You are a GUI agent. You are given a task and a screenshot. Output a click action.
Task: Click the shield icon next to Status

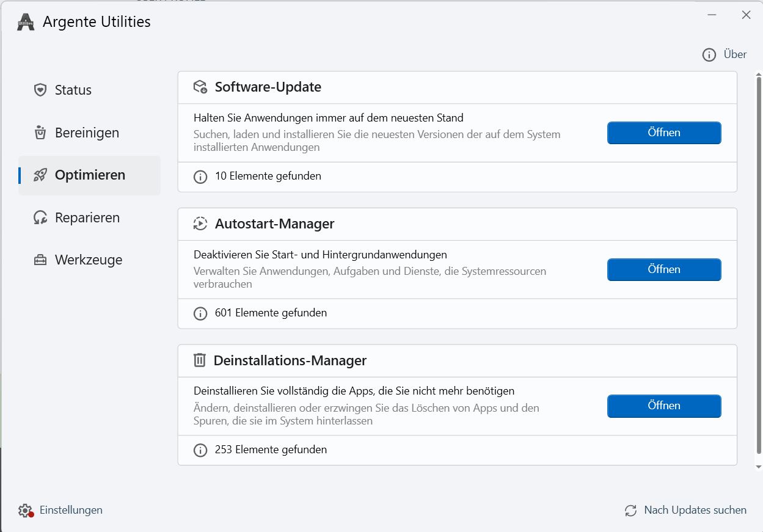click(x=40, y=90)
